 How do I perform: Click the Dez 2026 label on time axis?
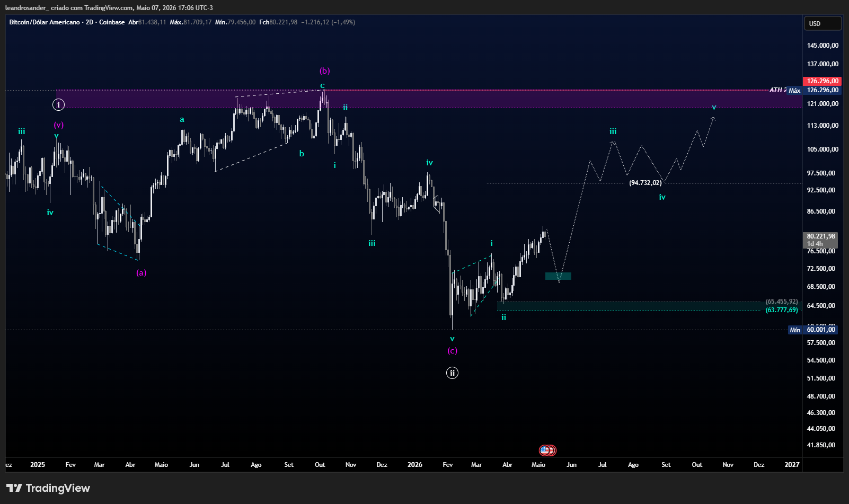(x=759, y=465)
